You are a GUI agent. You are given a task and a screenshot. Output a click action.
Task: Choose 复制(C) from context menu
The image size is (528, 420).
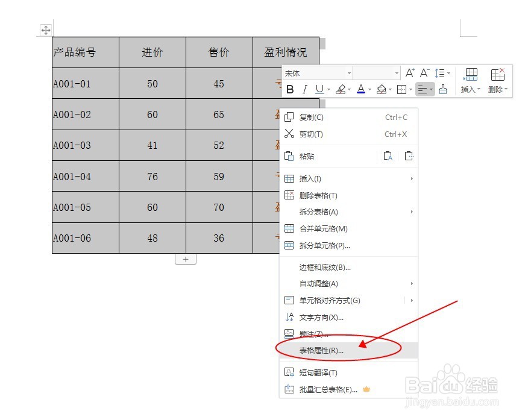coord(348,117)
